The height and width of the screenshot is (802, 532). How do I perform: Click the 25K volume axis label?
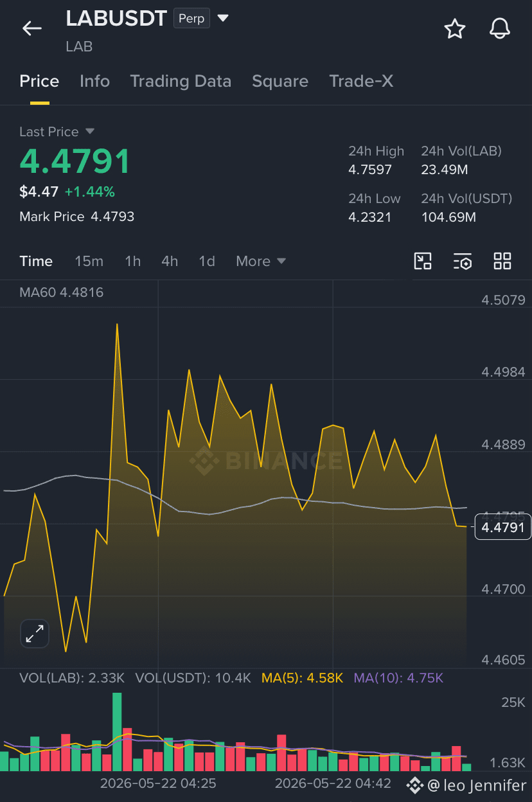point(513,702)
